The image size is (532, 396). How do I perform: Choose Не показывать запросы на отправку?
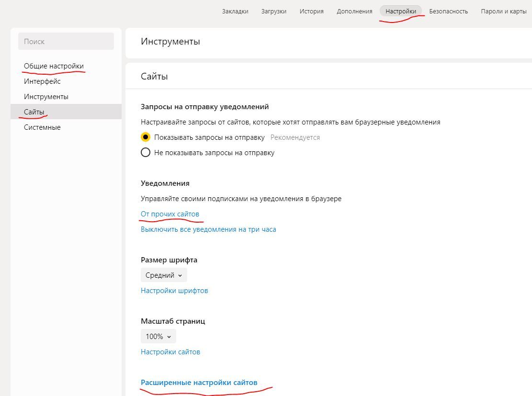[146, 153]
